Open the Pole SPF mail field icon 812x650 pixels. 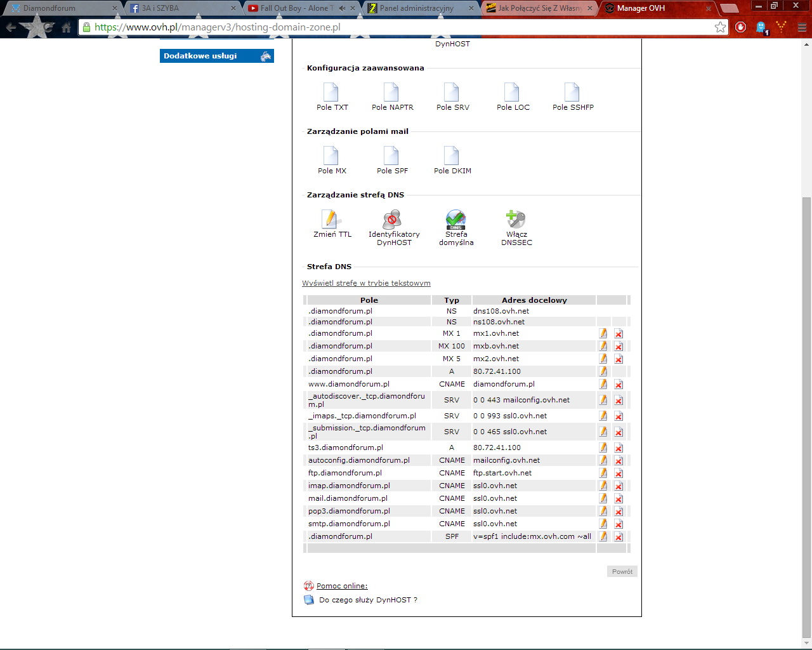(391, 156)
